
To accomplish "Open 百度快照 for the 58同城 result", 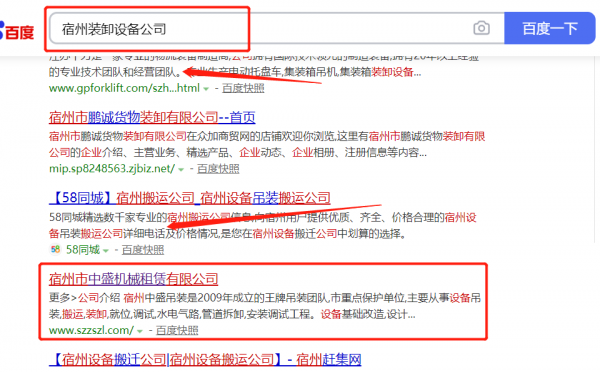I will pyautogui.click(x=143, y=250).
